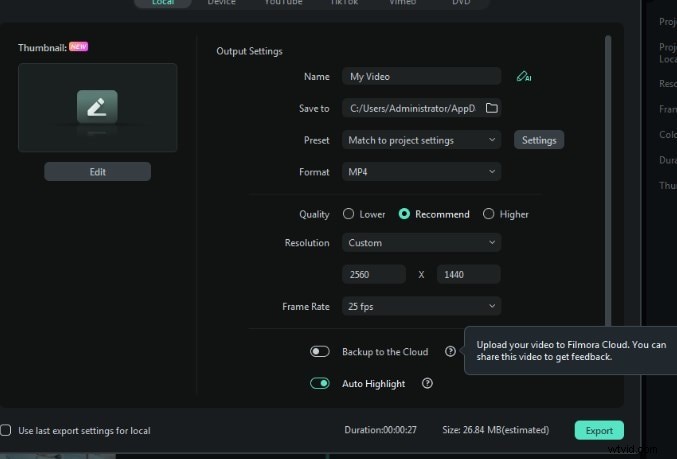Switch to the TikTok export tab
The height and width of the screenshot is (459, 677).
[x=341, y=3]
